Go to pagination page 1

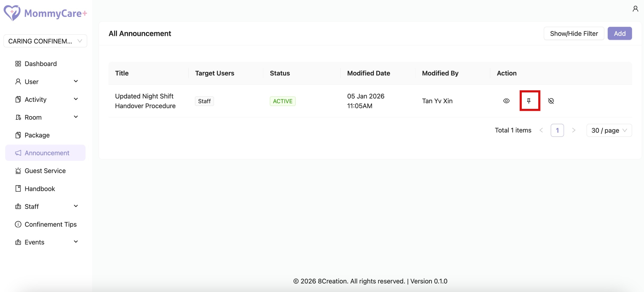pyautogui.click(x=557, y=130)
